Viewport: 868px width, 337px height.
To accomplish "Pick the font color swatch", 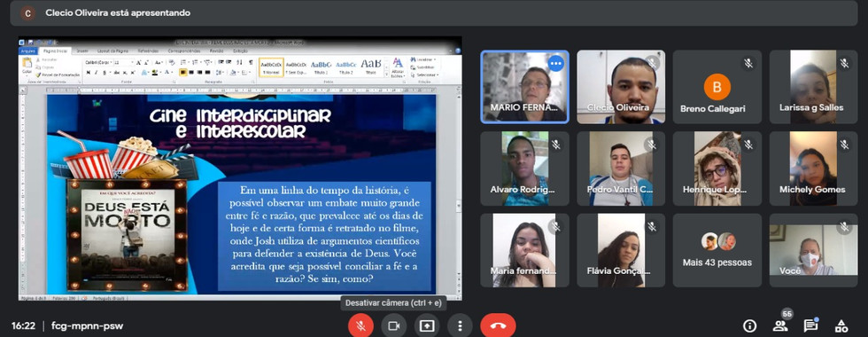I will (167, 73).
